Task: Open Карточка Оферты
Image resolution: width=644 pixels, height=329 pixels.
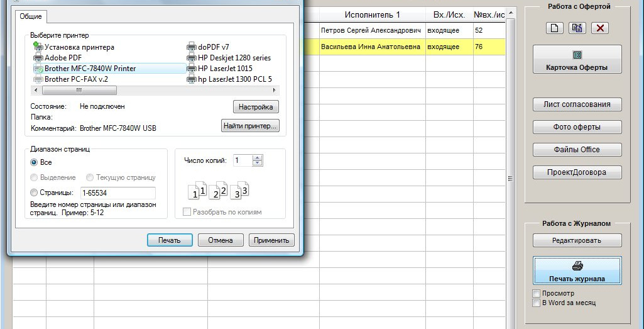Action: click(x=577, y=59)
